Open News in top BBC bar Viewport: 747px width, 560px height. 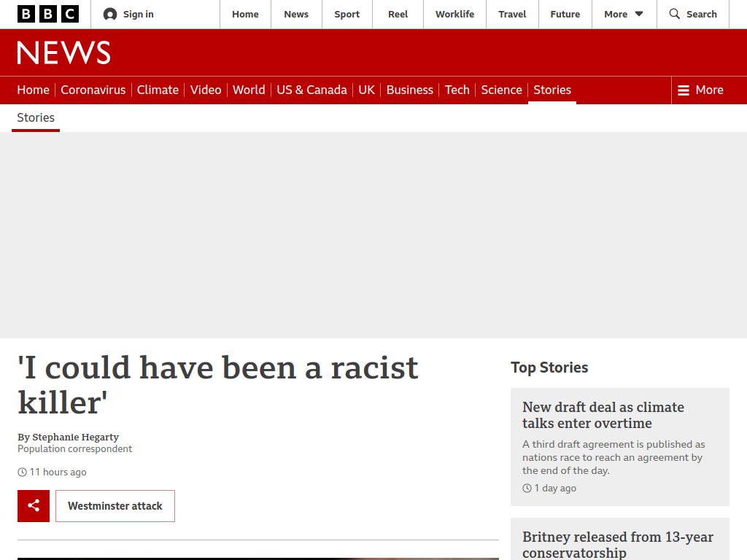296,15
